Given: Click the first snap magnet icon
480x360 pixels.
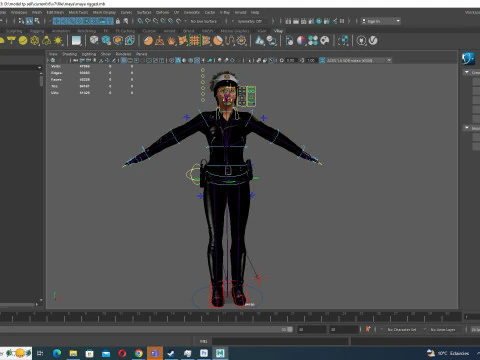Looking at the screenshot, I should (140, 21).
